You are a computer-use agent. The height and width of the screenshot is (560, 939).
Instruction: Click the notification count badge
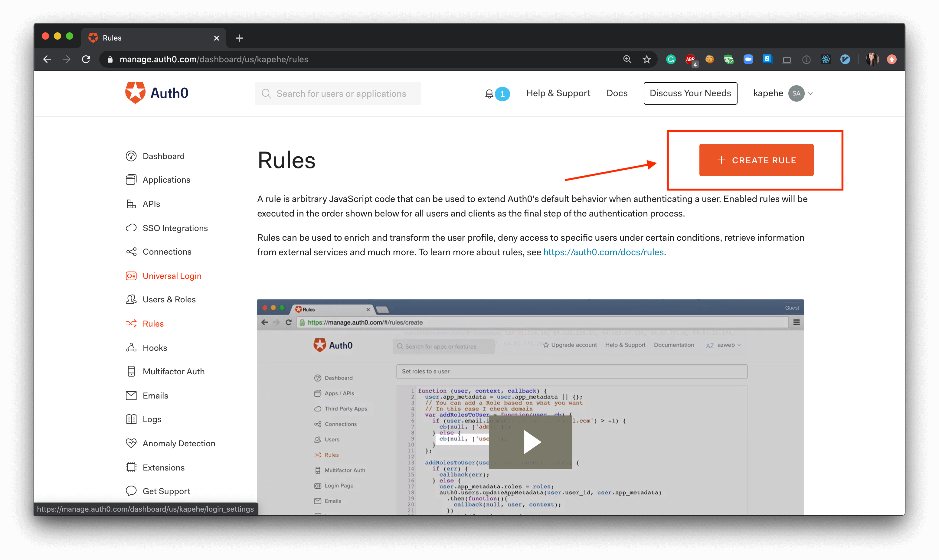[502, 93]
